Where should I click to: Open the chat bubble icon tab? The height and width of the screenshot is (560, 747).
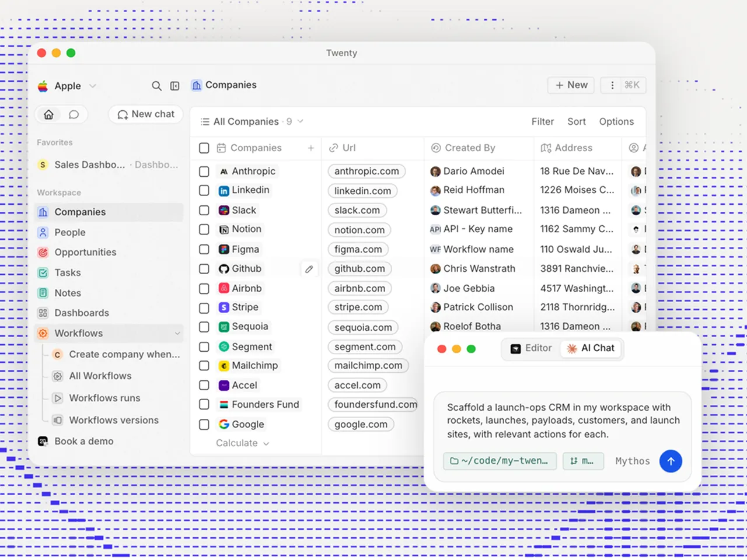(74, 114)
